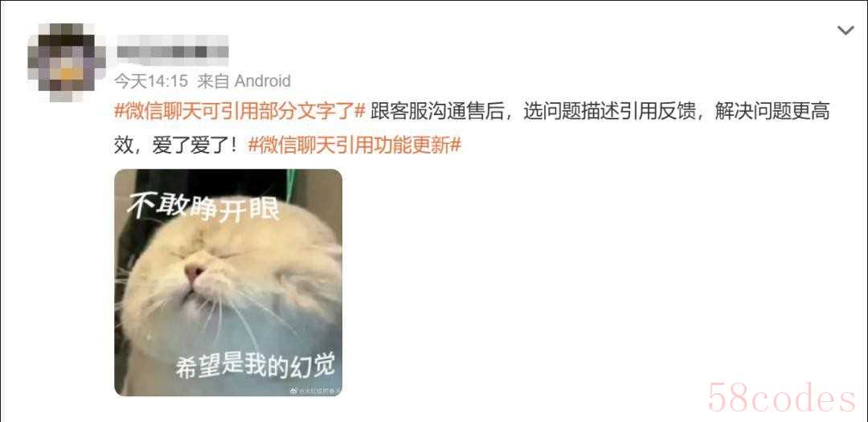868x422 pixels.
Task: Click the 不敢睁开眼 caption on the image
Action: 203,206
